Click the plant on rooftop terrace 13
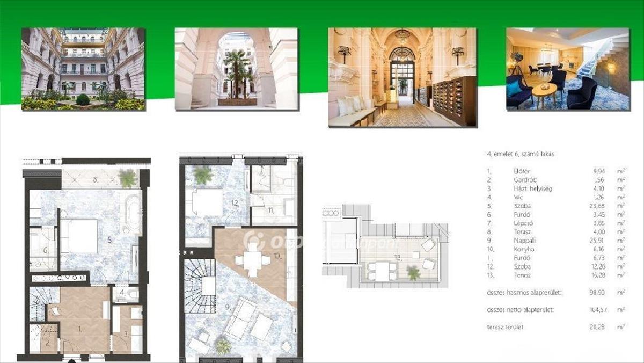The height and width of the screenshot is (363, 644). tap(413, 273)
